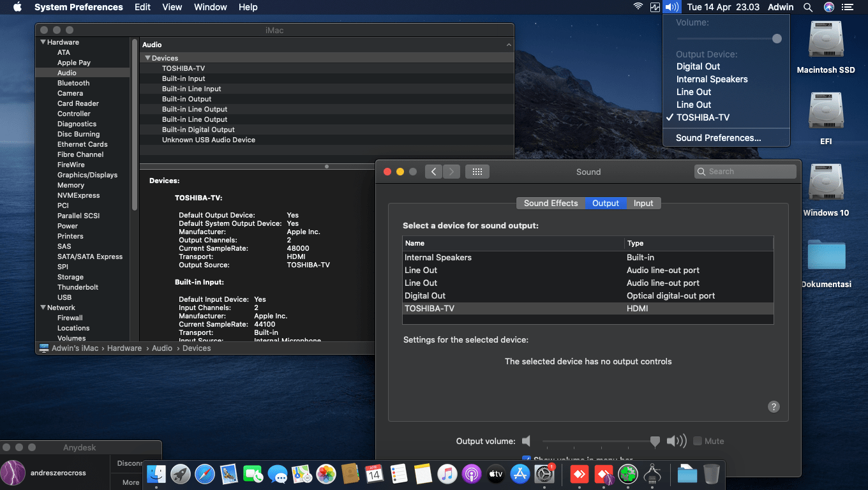Toggle Show volume in menu bar checkbox
Screen dimensions: 868x490
point(527,459)
